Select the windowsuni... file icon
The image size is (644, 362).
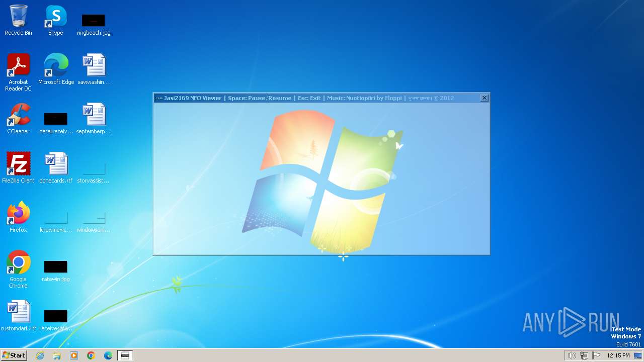(x=94, y=222)
